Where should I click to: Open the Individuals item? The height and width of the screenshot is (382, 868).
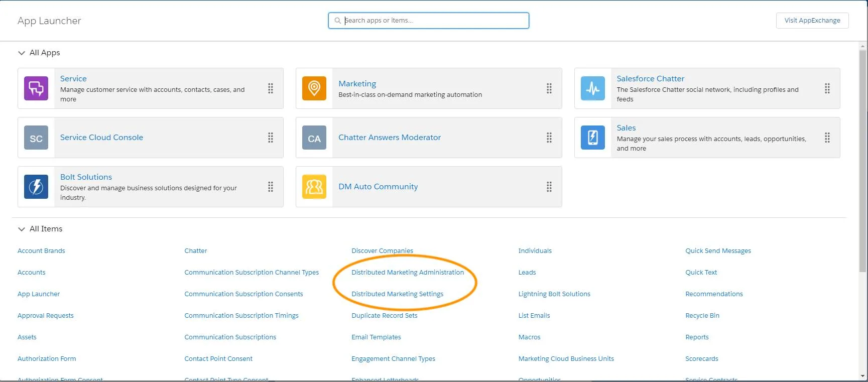(x=535, y=250)
